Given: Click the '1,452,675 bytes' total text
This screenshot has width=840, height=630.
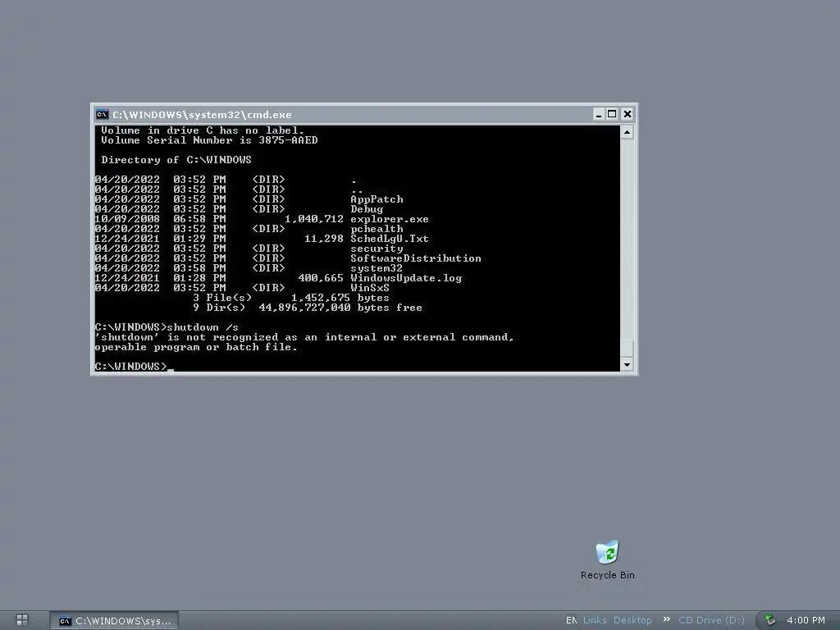Looking at the screenshot, I should coord(340,298).
